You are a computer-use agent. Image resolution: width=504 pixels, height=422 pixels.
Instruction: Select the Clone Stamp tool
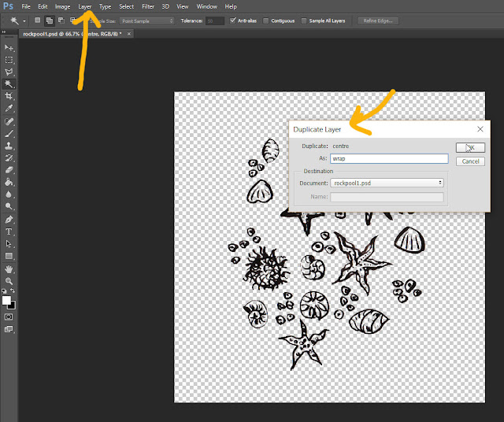(x=9, y=146)
